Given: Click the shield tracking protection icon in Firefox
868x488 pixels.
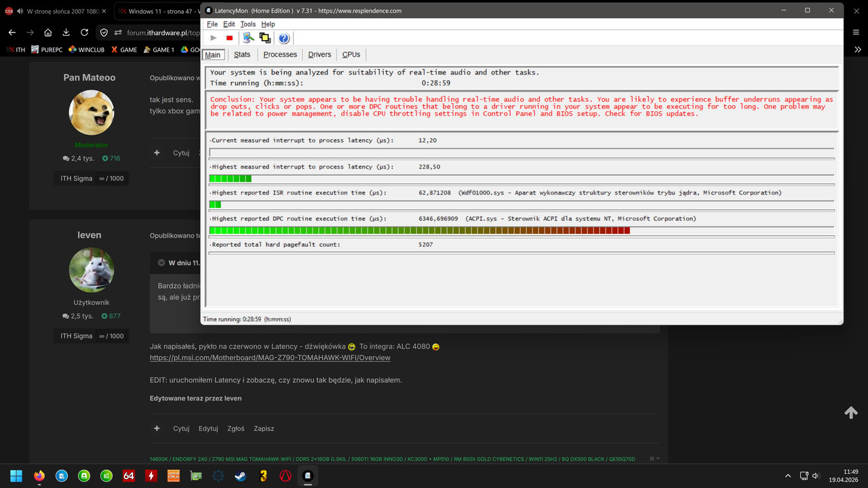Looking at the screenshot, I should pyautogui.click(x=104, y=32).
